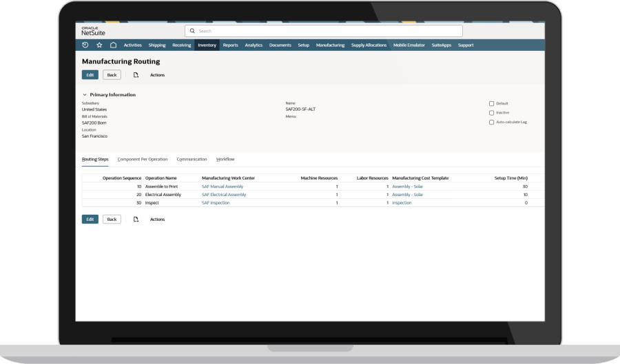620x364 pixels.
Task: Open the top Actions dropdown
Action: (157, 75)
